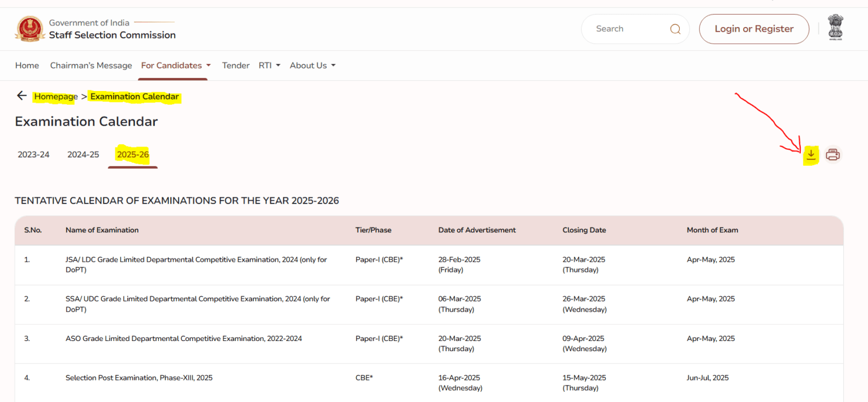The width and height of the screenshot is (868, 402).
Task: Switch to the 2023-24 tab
Action: pyautogui.click(x=33, y=155)
